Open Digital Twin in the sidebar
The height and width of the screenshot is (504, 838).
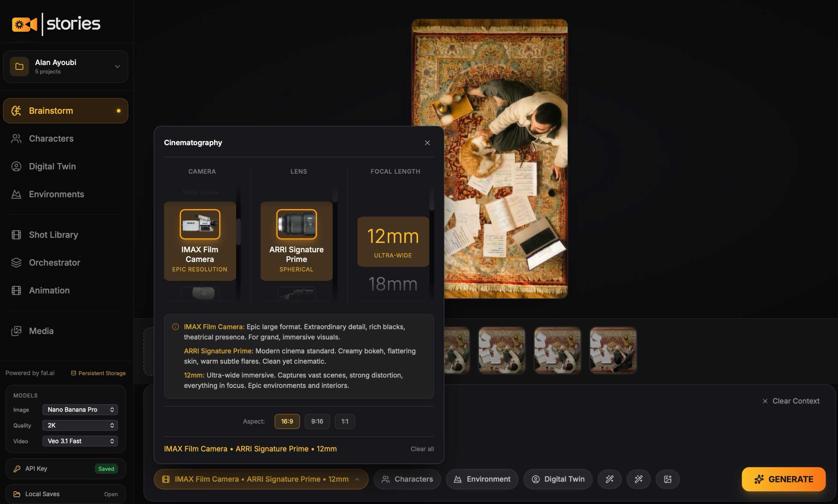[65, 166]
